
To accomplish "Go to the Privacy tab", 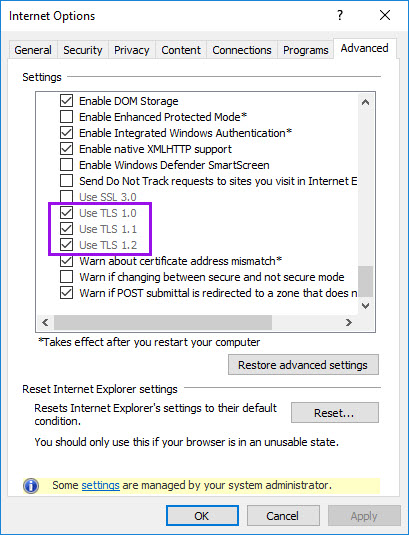I will pos(132,50).
